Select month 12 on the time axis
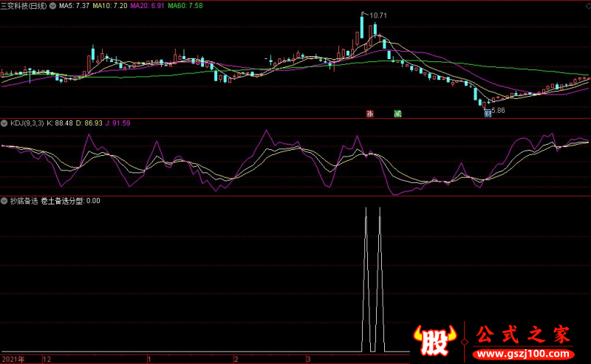The width and height of the screenshot is (591, 364). point(47,359)
